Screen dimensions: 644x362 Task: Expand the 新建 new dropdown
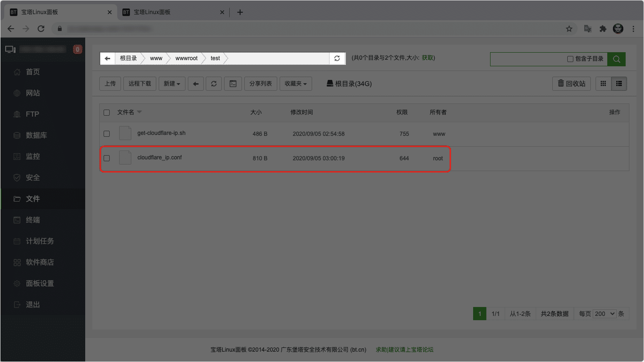172,84
